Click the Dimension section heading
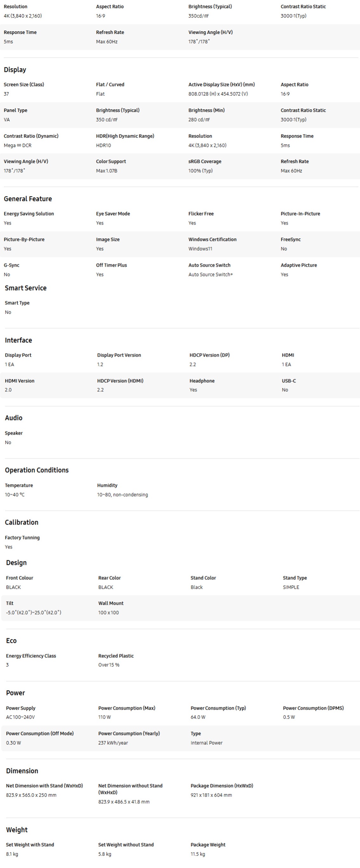 (22, 771)
